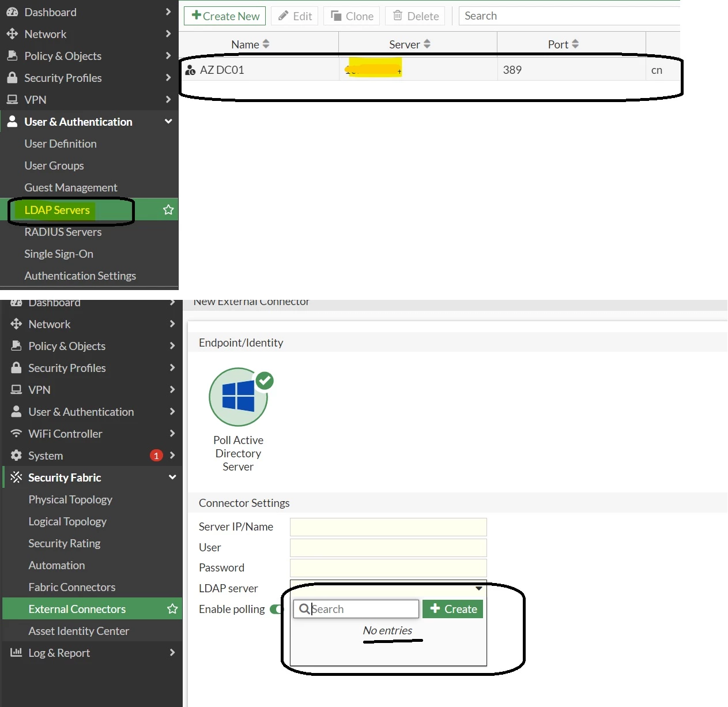The image size is (728, 707).
Task: Select the LDAP Servers menu entry
Action: 57,210
